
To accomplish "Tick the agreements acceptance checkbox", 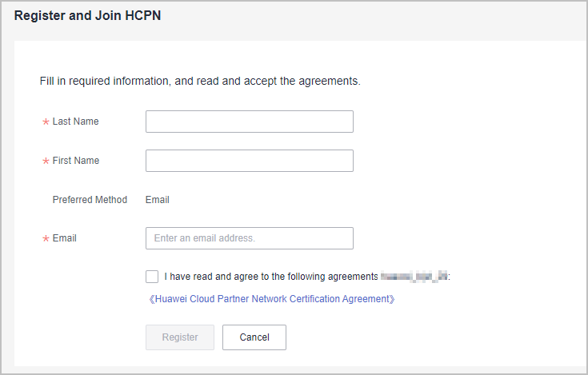I will (x=152, y=277).
